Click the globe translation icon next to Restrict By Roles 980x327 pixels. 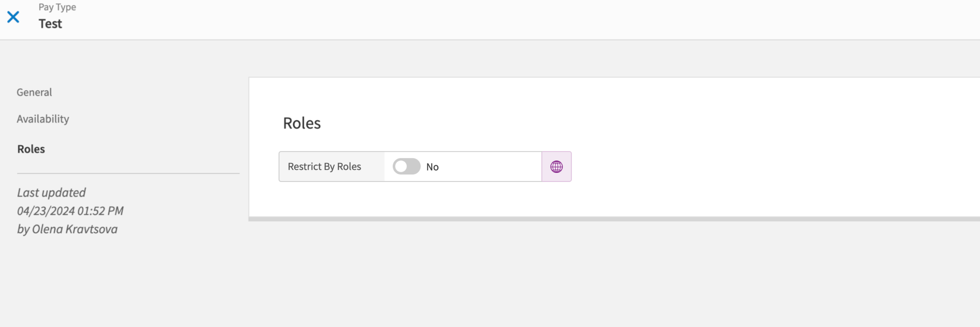coord(556,166)
